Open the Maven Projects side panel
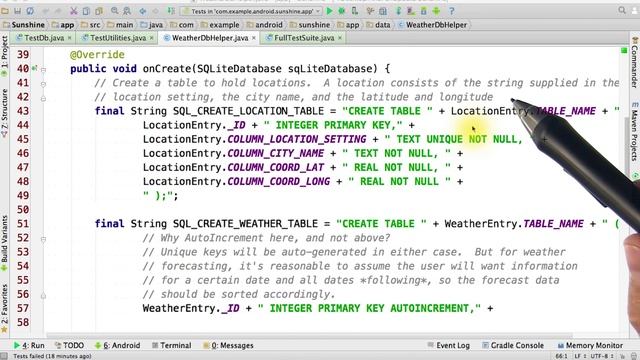Viewport: 640px width, 360px height. 635,132
